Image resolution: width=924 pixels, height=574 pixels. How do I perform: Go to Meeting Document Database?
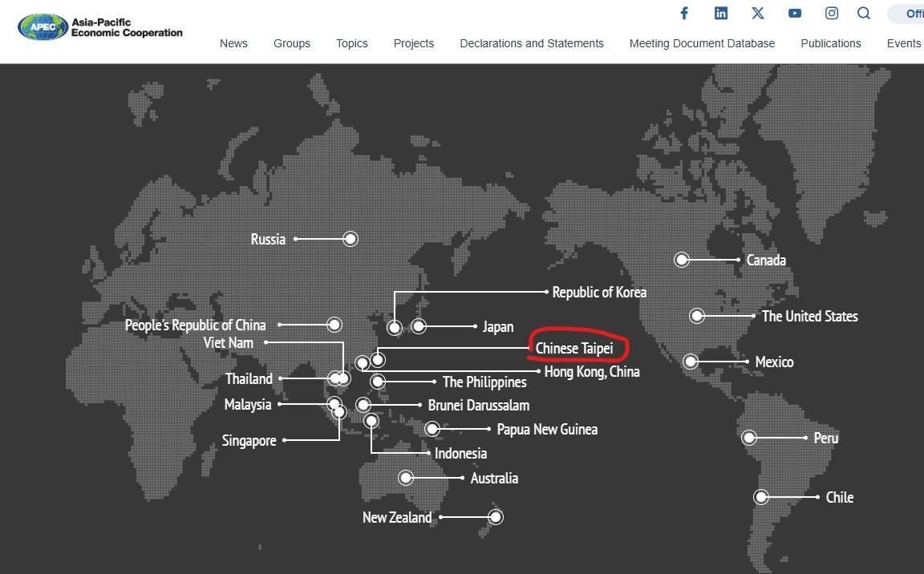pyautogui.click(x=702, y=43)
